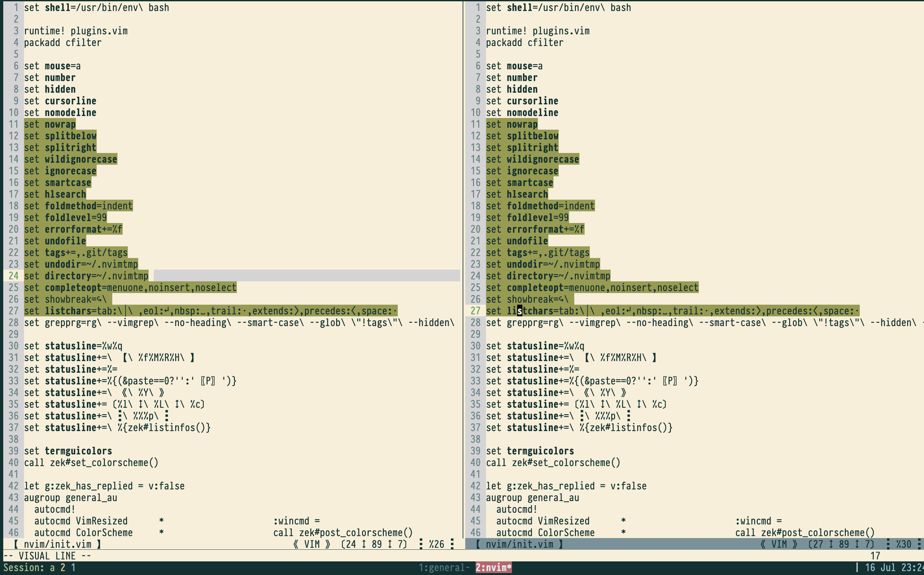Click the right pane's nvim/init.vim statusline filename
The height and width of the screenshot is (575, 924).
[x=519, y=544]
